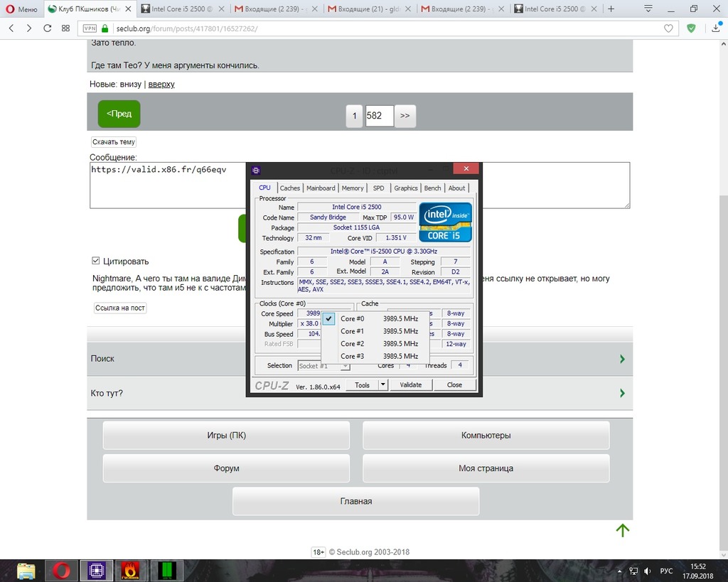The width and height of the screenshot is (728, 582).
Task: Open the Socket #1 selection dropdown
Action: click(323, 366)
